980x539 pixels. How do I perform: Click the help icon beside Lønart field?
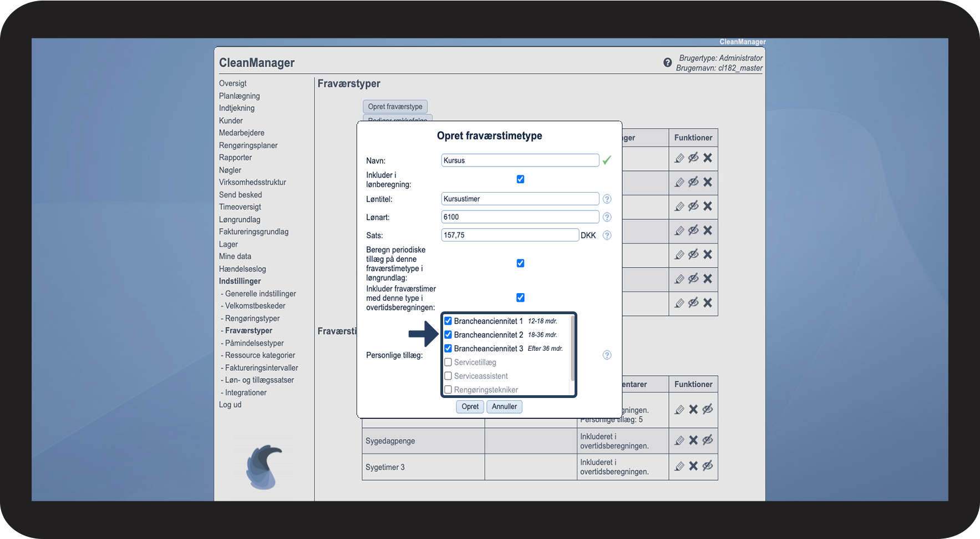[607, 217]
